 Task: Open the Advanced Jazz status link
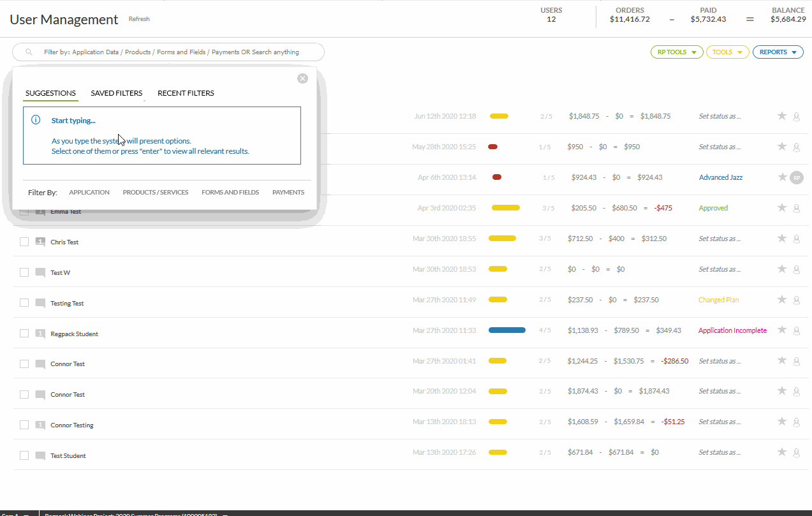click(720, 177)
